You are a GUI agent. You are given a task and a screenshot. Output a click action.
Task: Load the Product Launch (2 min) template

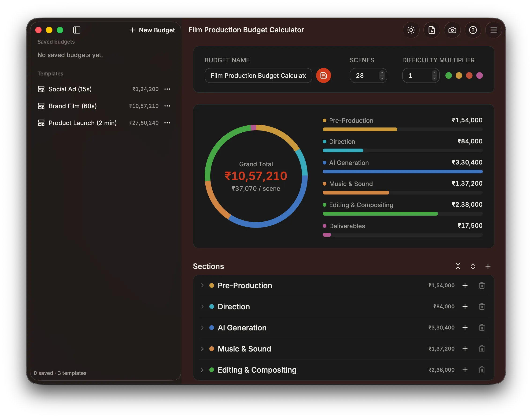click(104, 123)
